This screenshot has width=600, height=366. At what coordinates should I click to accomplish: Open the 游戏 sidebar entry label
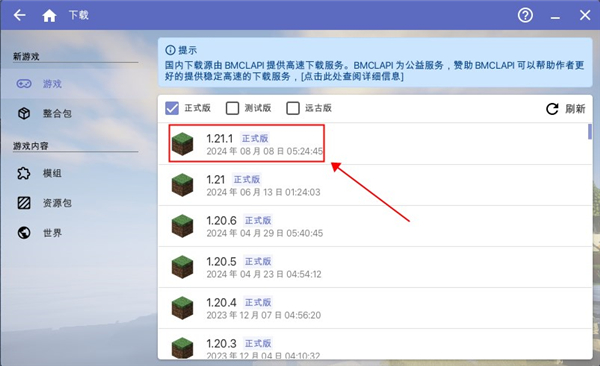52,84
